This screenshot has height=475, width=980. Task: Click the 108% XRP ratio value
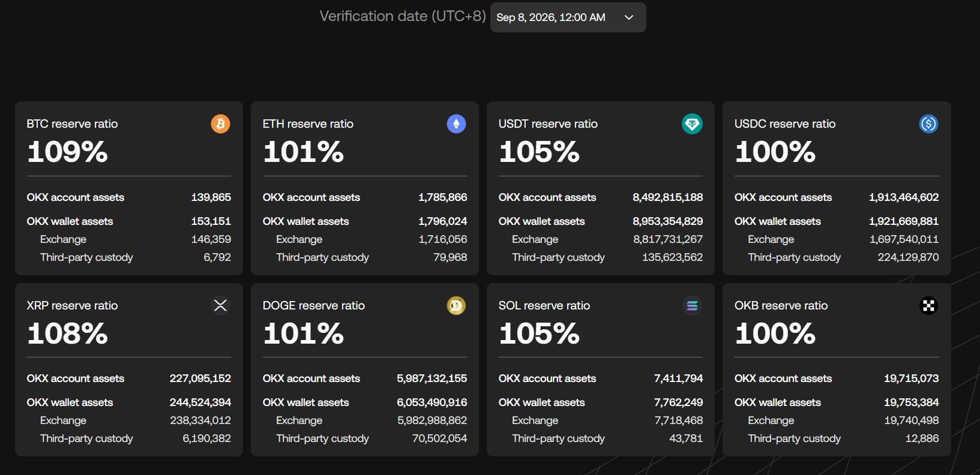tap(68, 333)
